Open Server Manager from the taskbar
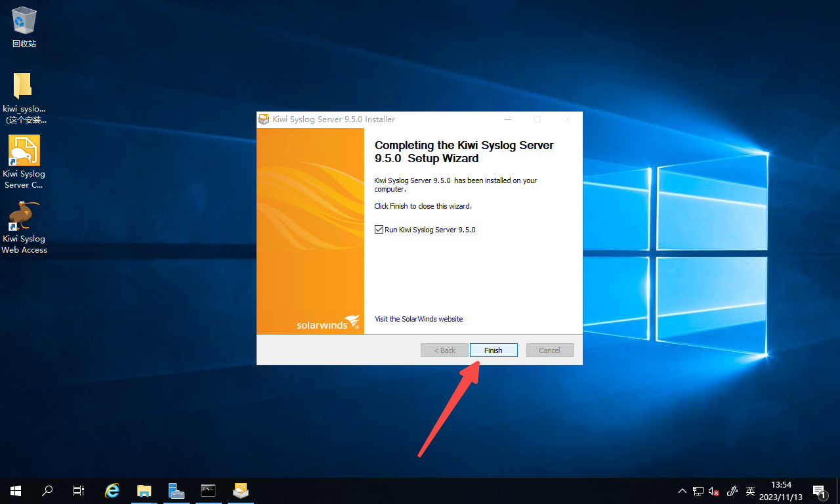The image size is (840, 504). pyautogui.click(x=176, y=491)
